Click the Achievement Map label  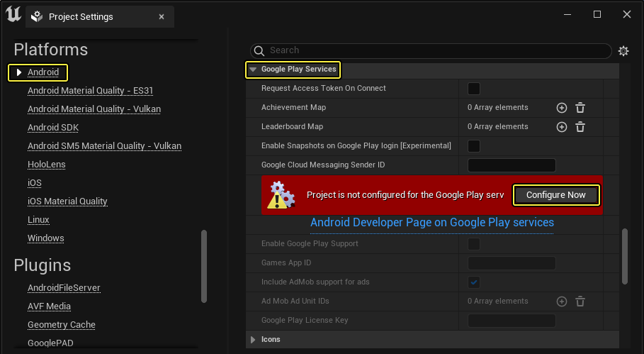click(293, 107)
